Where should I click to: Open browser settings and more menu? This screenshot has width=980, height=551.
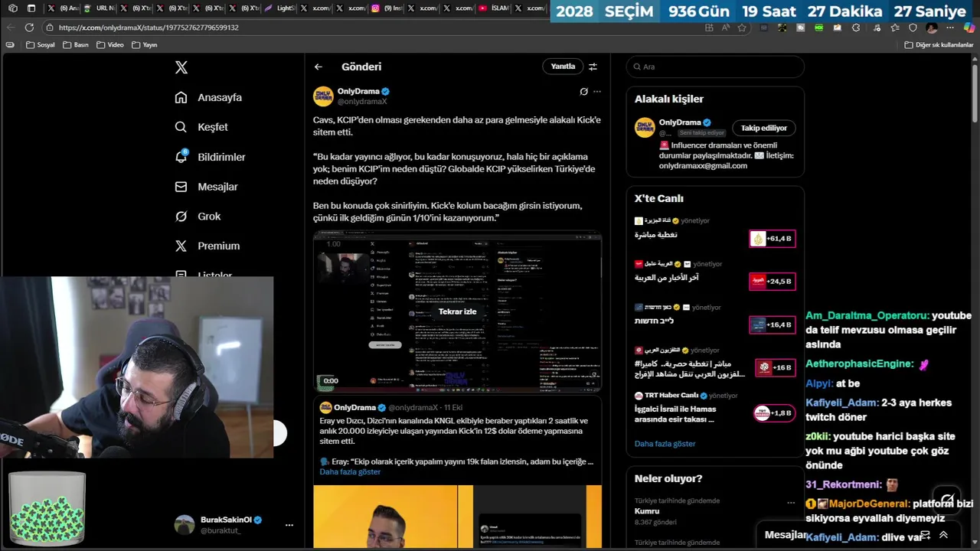click(x=950, y=28)
